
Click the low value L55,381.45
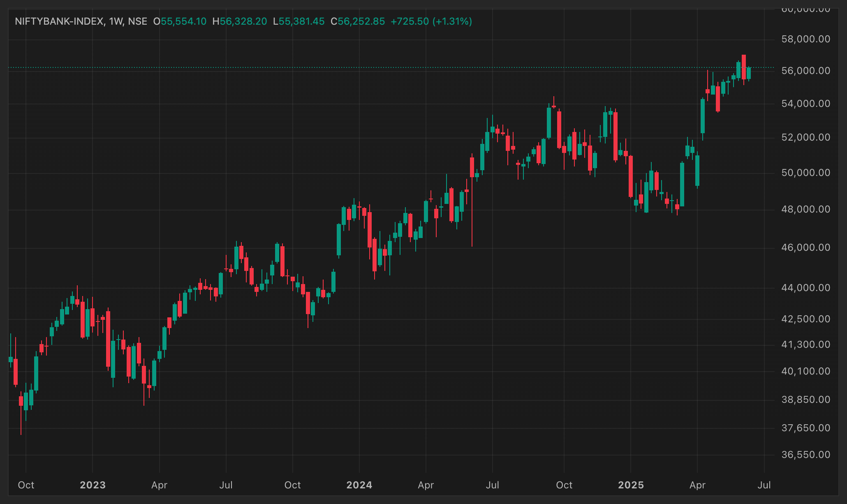coord(299,21)
